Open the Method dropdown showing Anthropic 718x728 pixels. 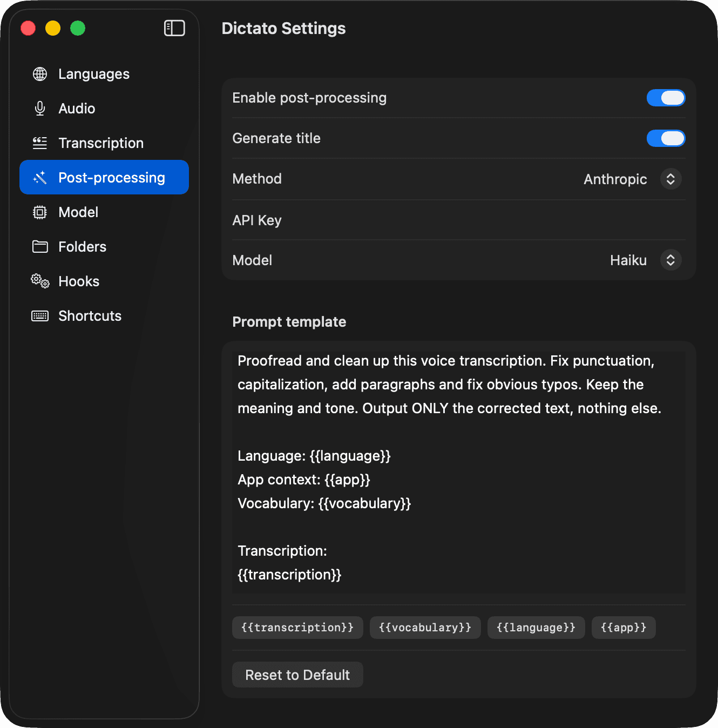click(670, 179)
